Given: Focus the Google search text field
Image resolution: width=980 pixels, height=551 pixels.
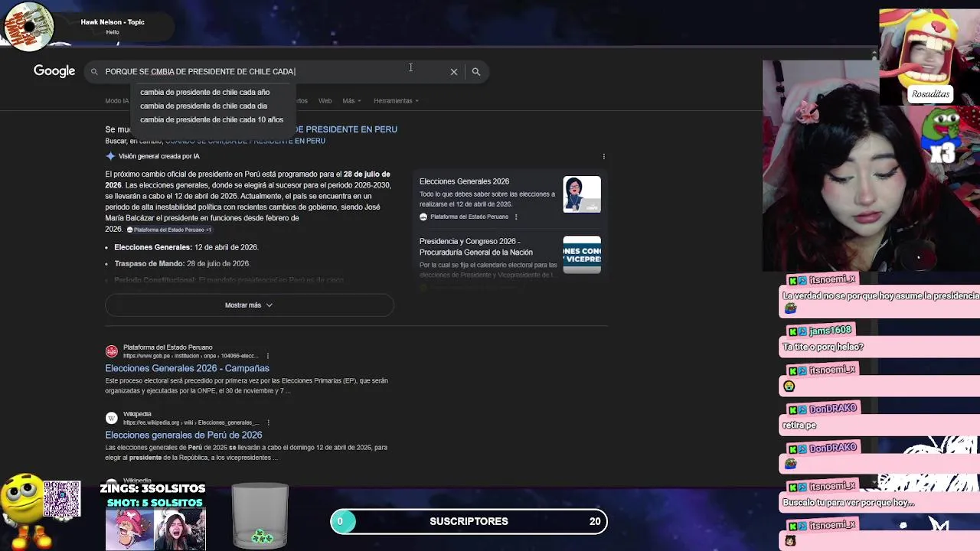Looking at the screenshot, I should [276, 72].
